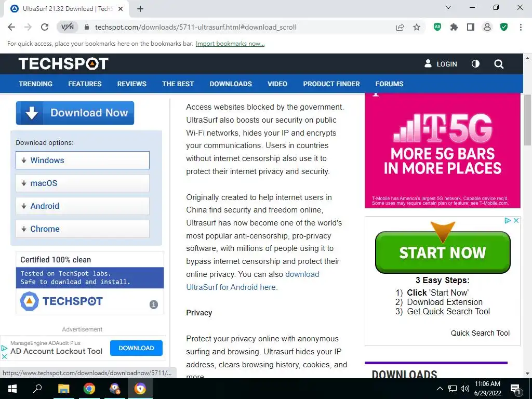Open the tab search chevron
Image resolution: width=532 pixels, height=399 pixels.
[x=448, y=7]
